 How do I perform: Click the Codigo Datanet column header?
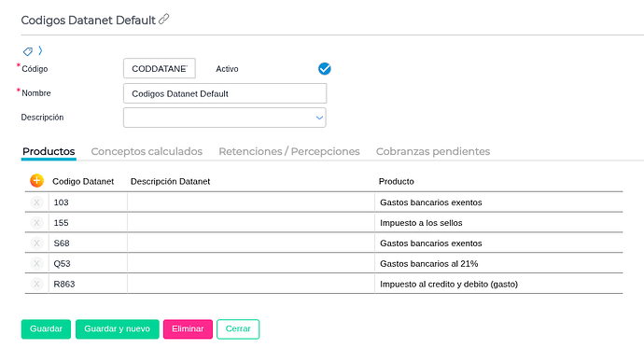pyautogui.click(x=83, y=181)
